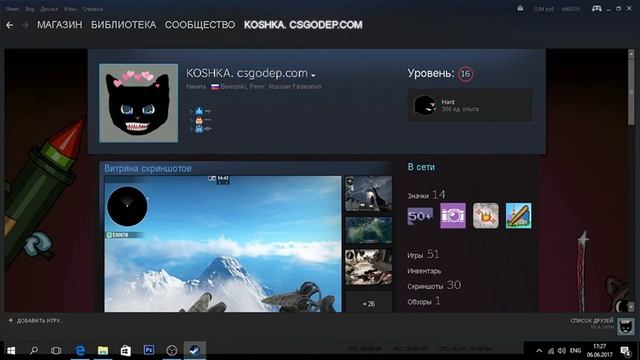Click the gray crown badge icon
This screenshot has width=640, height=360.
486,216
